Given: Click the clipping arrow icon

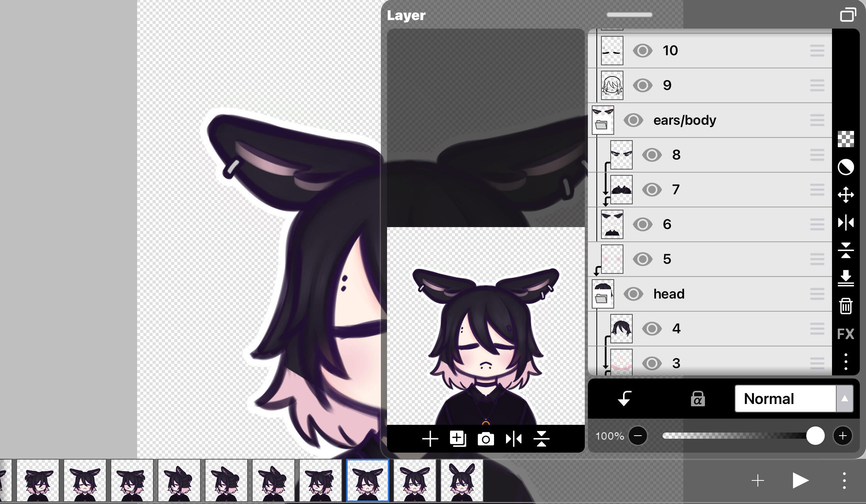Looking at the screenshot, I should [x=624, y=399].
